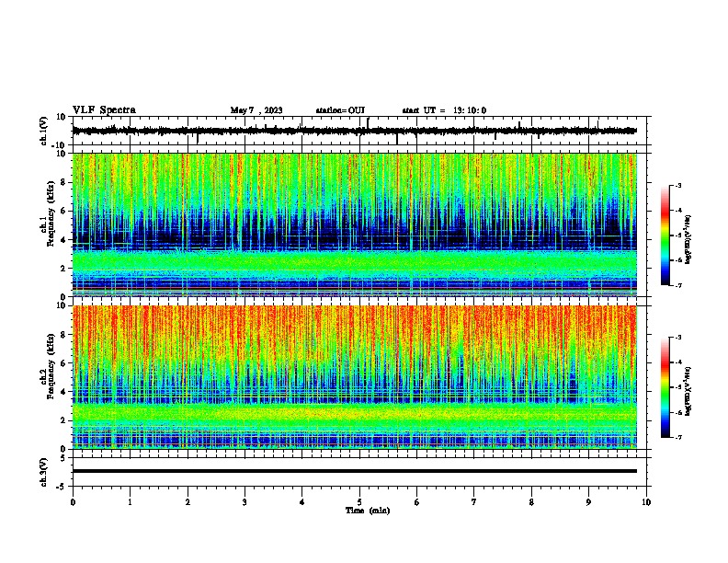
Task: Click the ch.1 color scale log(PSD) unit label
Action: [x=688, y=240]
